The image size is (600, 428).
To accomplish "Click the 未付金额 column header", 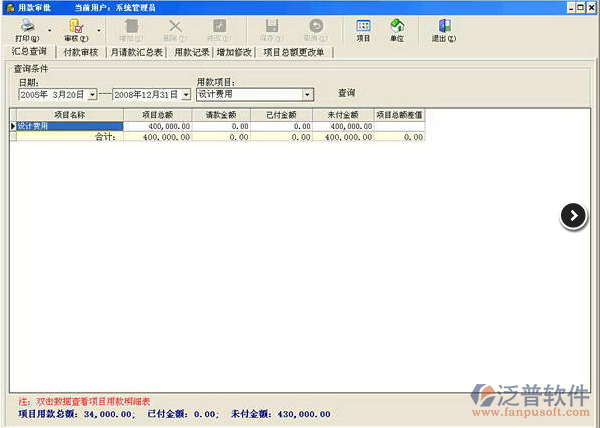I will tap(343, 115).
